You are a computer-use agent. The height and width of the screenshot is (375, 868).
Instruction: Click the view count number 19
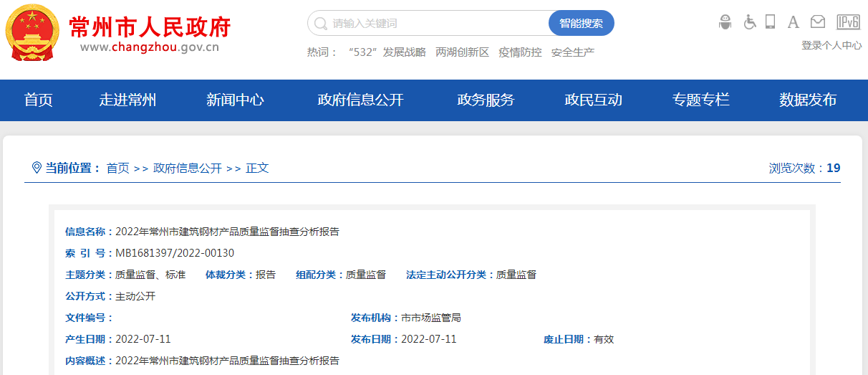(x=833, y=168)
